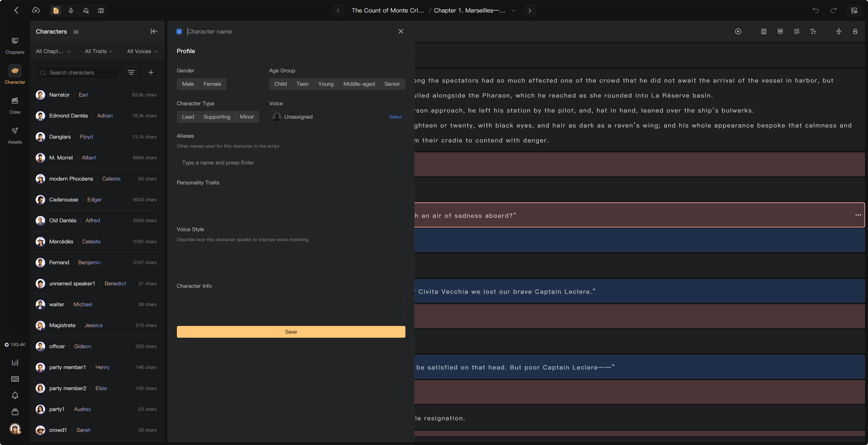Open the notifications bell
The width and height of the screenshot is (868, 445).
(15, 395)
